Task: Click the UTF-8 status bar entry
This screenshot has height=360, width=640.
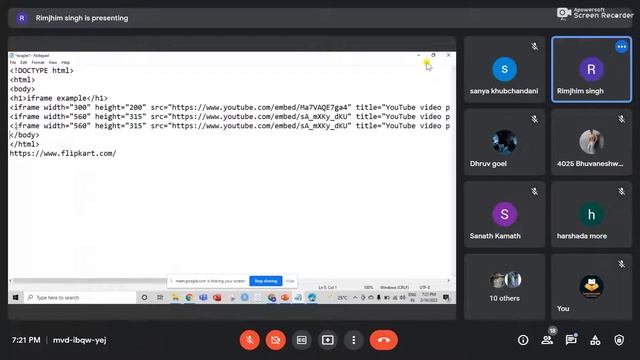Action: [424, 287]
